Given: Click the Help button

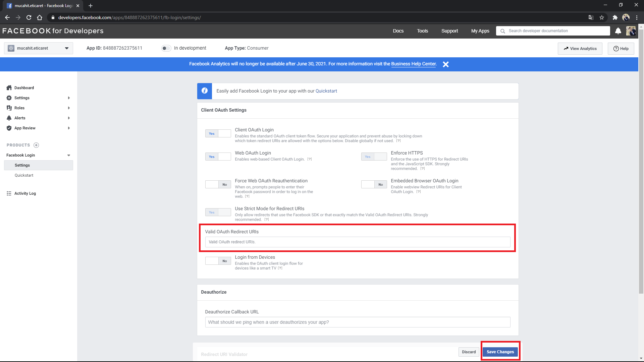Looking at the screenshot, I should click(x=621, y=49).
